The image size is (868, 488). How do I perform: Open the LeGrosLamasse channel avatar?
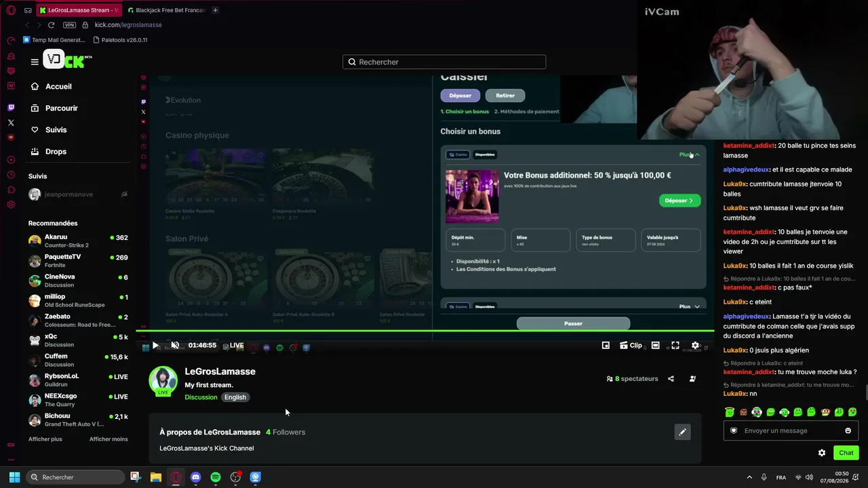coord(163,380)
